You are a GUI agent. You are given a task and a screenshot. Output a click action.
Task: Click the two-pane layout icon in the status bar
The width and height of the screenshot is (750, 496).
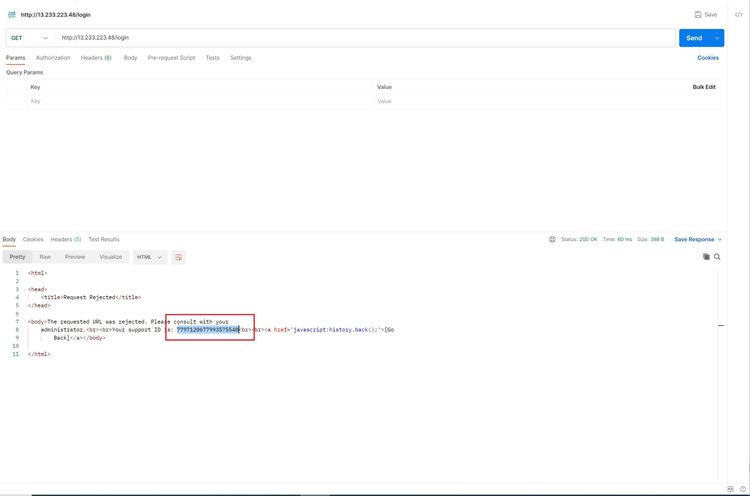730,489
